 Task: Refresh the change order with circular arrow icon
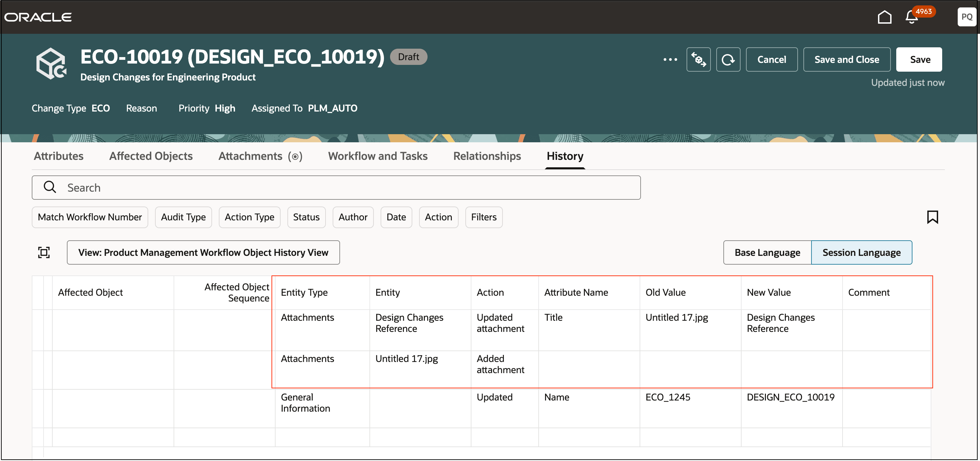pyautogui.click(x=728, y=59)
